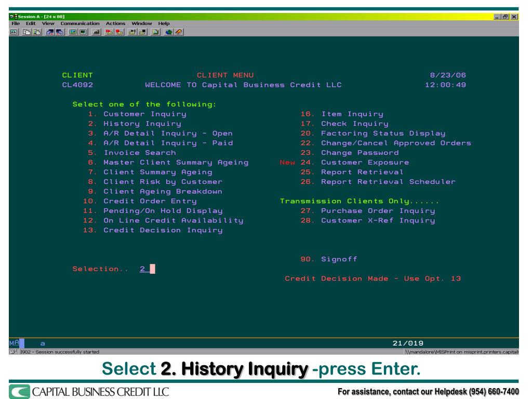The height and width of the screenshot is (399, 532).
Task: Open the Window menu
Action: click(142, 23)
